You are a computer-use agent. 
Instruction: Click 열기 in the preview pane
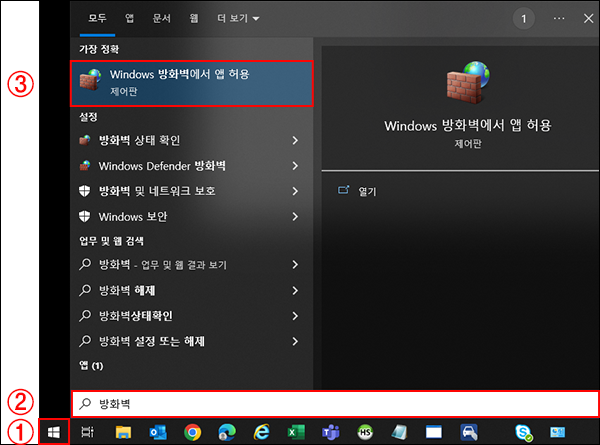tap(367, 191)
